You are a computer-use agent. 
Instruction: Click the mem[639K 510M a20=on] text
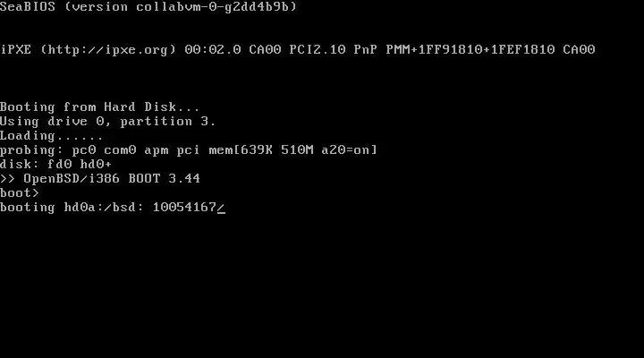tap(292, 150)
